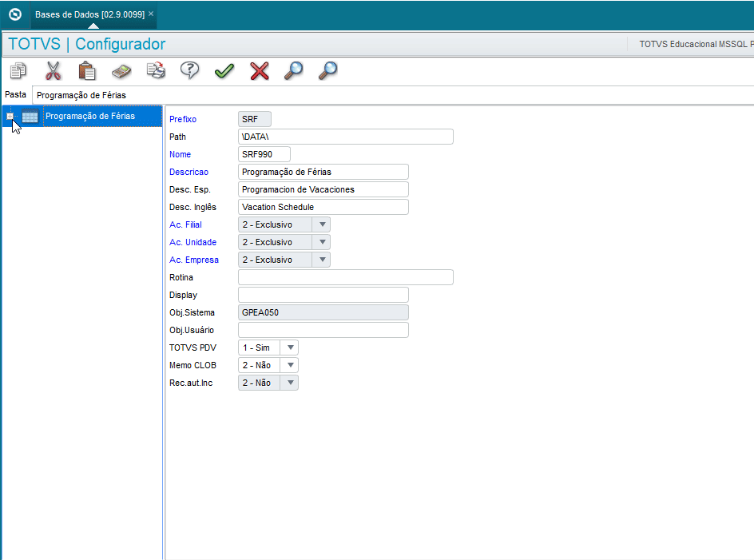The image size is (754, 560).
Task: Click the TOTVS | Configurador title
Action: [x=87, y=44]
